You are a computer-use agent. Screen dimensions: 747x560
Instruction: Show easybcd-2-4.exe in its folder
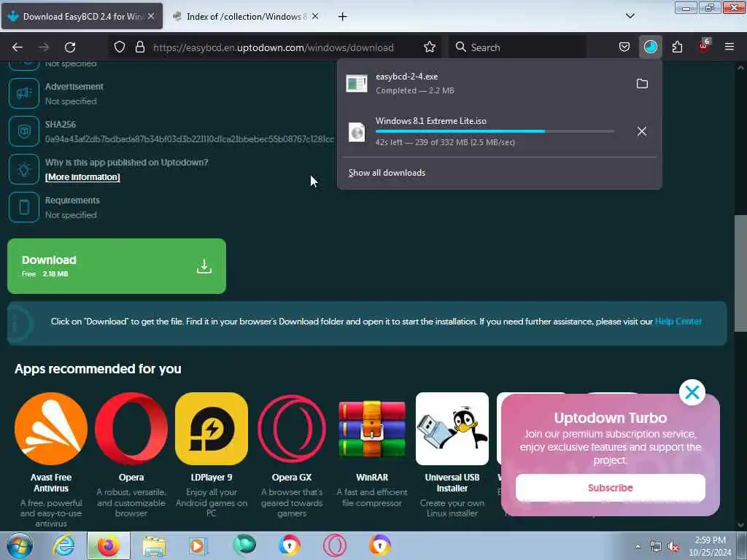(x=642, y=84)
